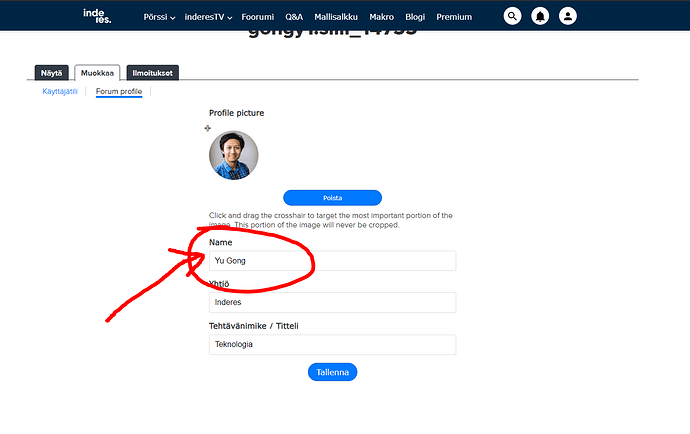The image size is (690, 434).
Task: Click the Tallenna save button
Action: [332, 372]
